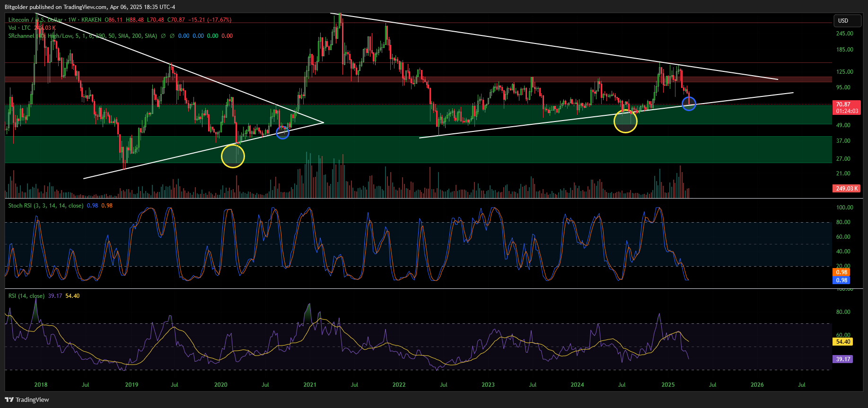The height and width of the screenshot is (408, 868).
Task: Click the 2026 label on time axis
Action: [757, 385]
